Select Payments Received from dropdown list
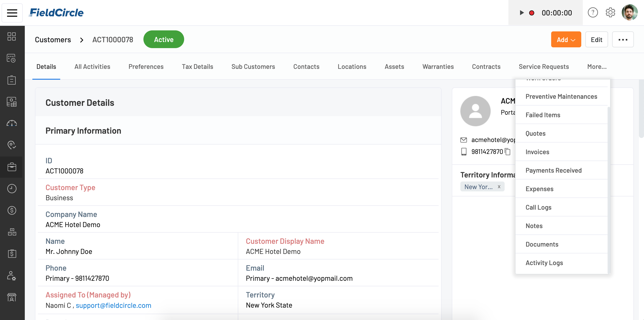 [553, 170]
